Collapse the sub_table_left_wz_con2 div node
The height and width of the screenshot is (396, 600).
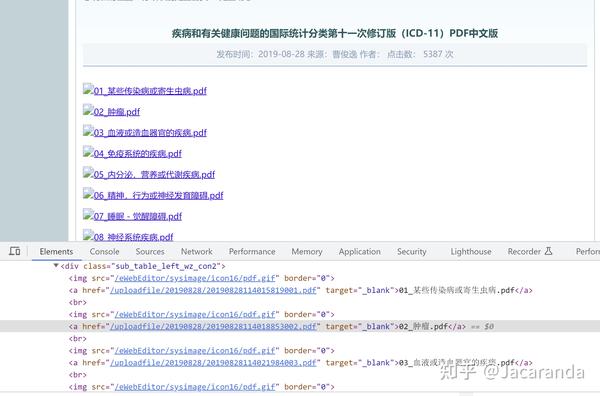(56, 266)
